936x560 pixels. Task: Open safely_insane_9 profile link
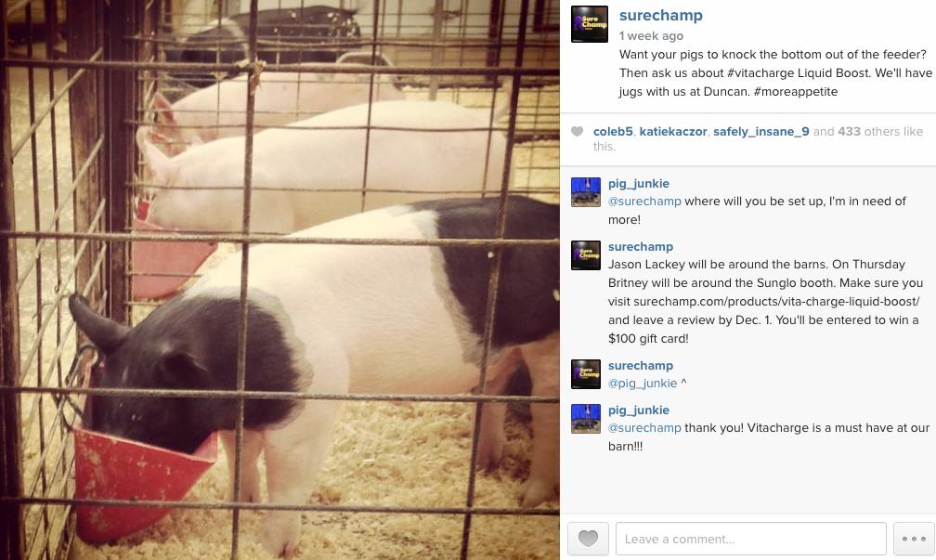click(x=761, y=131)
